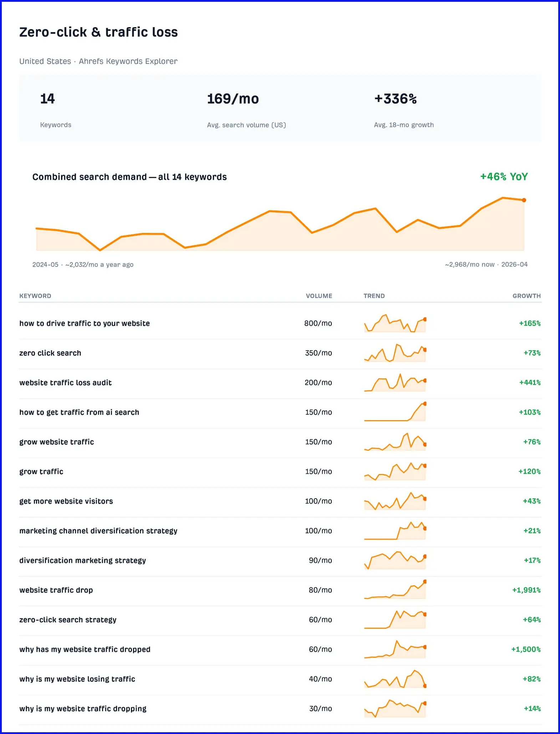560x734 pixels.
Task: Click the '+336%' average growth value
Action: pos(395,99)
